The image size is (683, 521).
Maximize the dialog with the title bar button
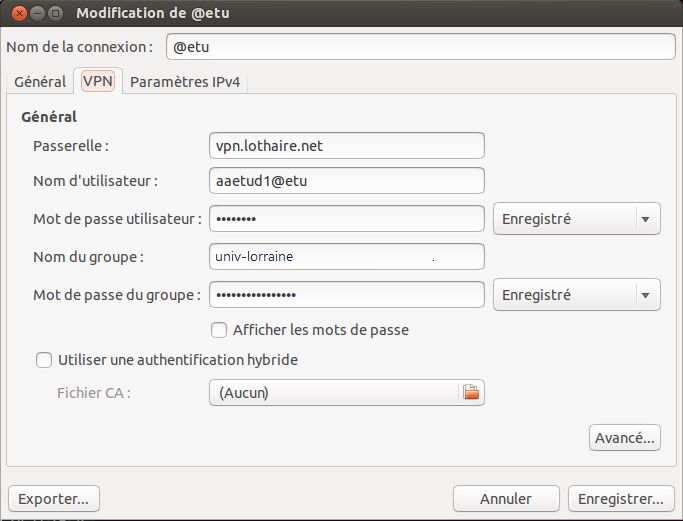click(x=55, y=14)
